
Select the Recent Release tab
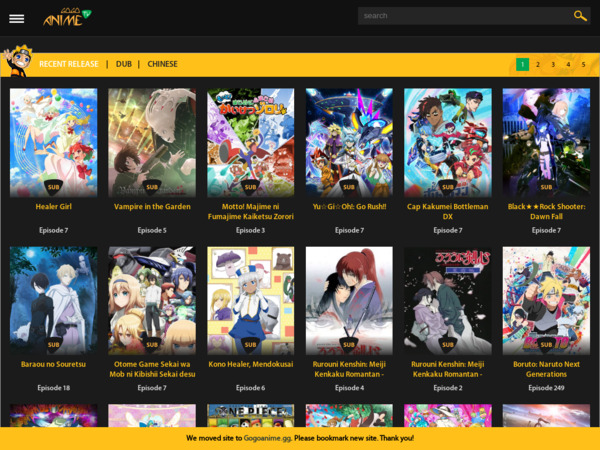pyautogui.click(x=69, y=64)
